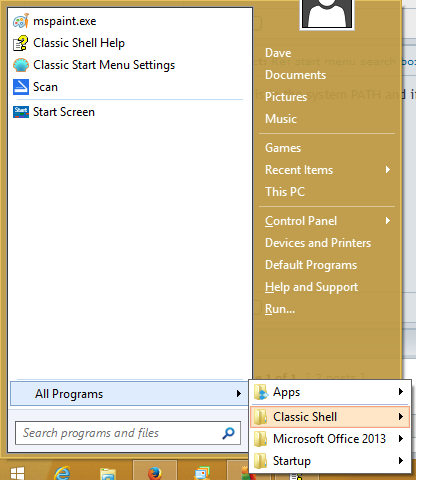Expand the All Programs list
423x486 pixels.
tap(129, 394)
